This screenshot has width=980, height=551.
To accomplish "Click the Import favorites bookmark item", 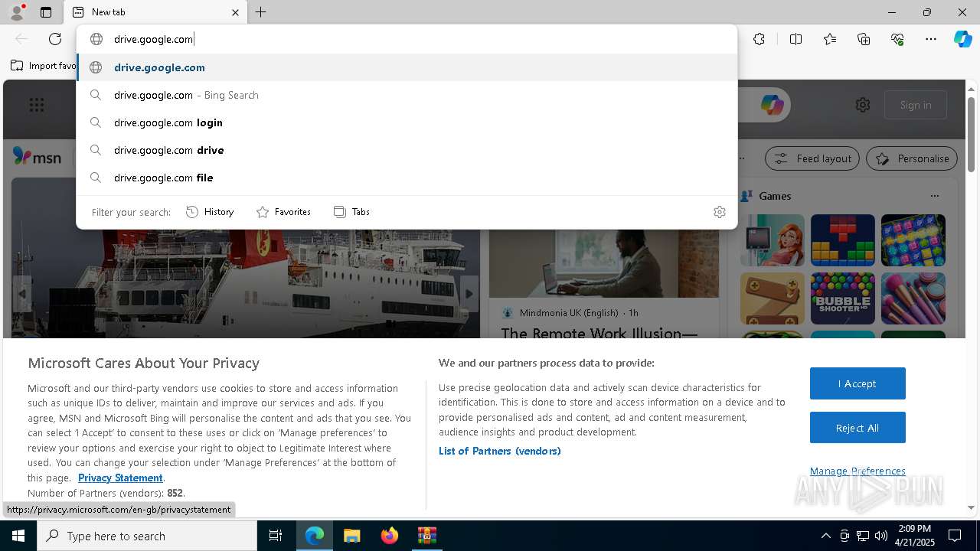I will pyautogui.click(x=44, y=66).
